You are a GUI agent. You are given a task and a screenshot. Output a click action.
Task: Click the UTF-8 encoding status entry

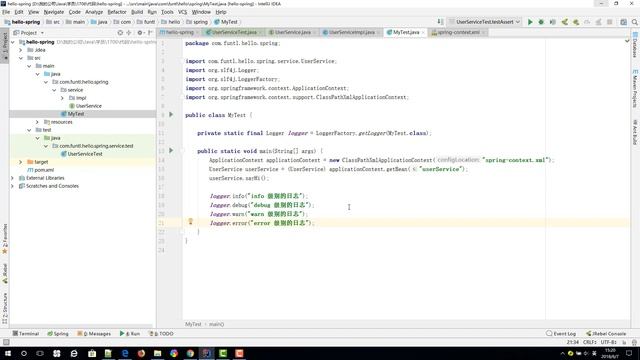click(608, 342)
